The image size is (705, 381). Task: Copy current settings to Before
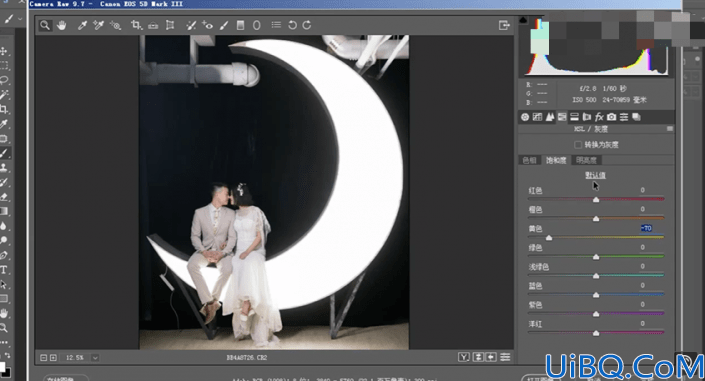pos(491,357)
